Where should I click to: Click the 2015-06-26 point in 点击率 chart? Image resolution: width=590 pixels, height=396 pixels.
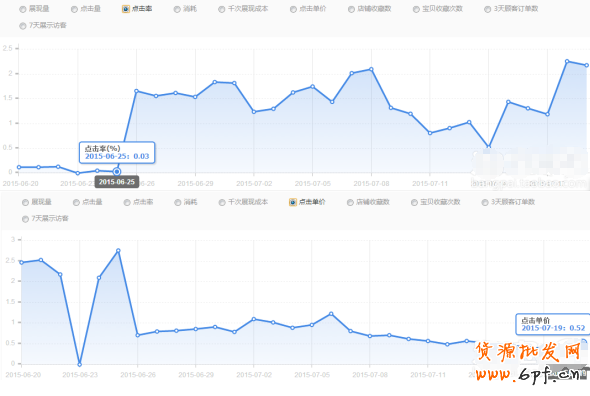(x=137, y=91)
